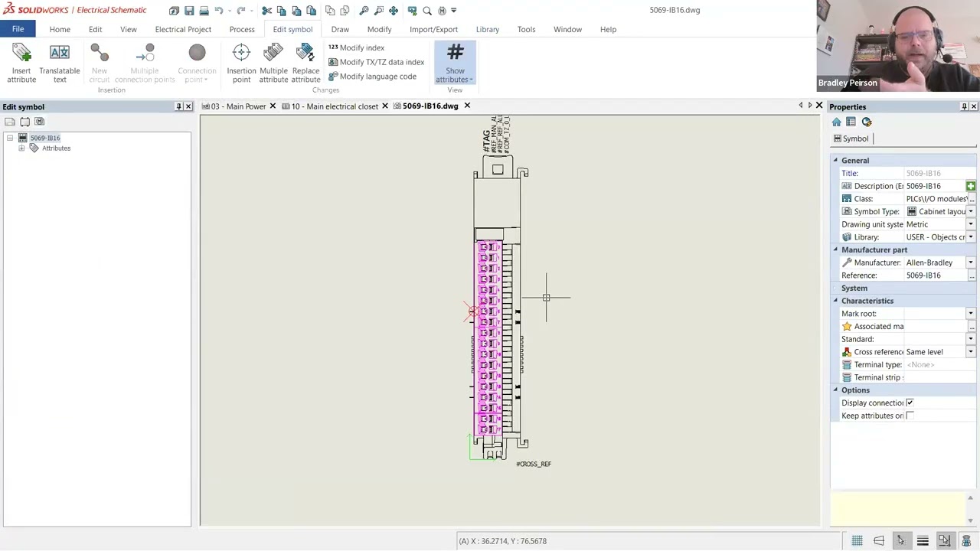
Task: Toggle the grid display in status bar
Action: 857,541
